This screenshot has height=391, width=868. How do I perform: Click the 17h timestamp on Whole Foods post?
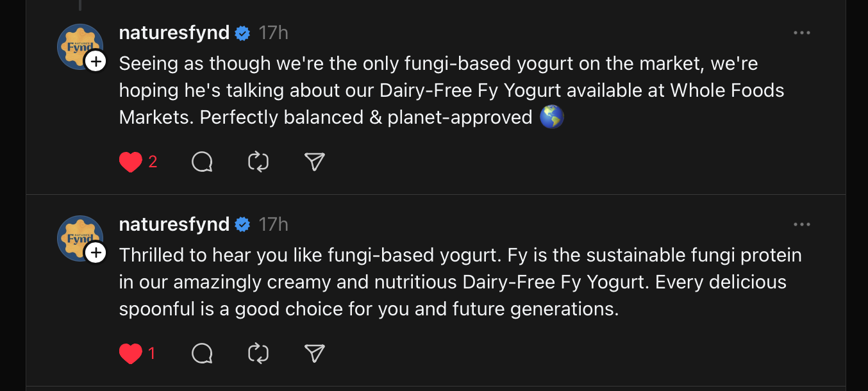(x=273, y=33)
